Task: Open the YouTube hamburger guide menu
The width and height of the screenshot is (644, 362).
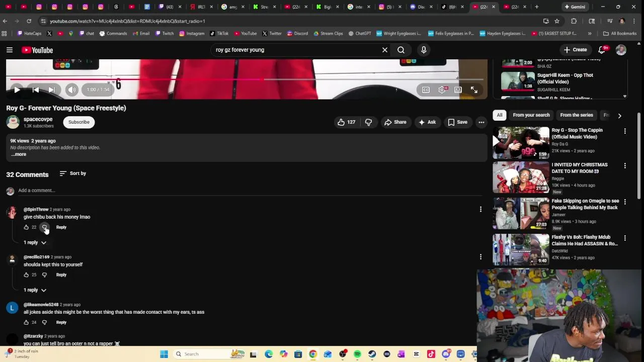Action: [10, 50]
